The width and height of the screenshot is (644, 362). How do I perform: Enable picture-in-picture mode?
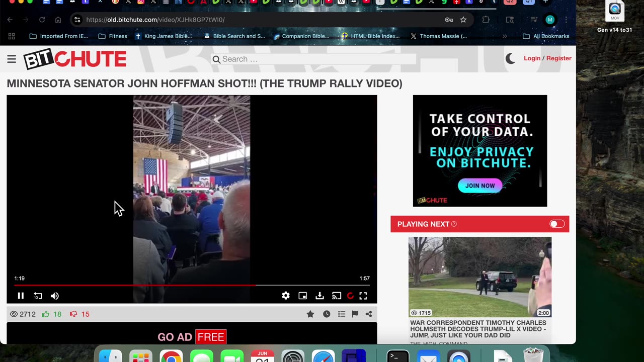(x=303, y=296)
